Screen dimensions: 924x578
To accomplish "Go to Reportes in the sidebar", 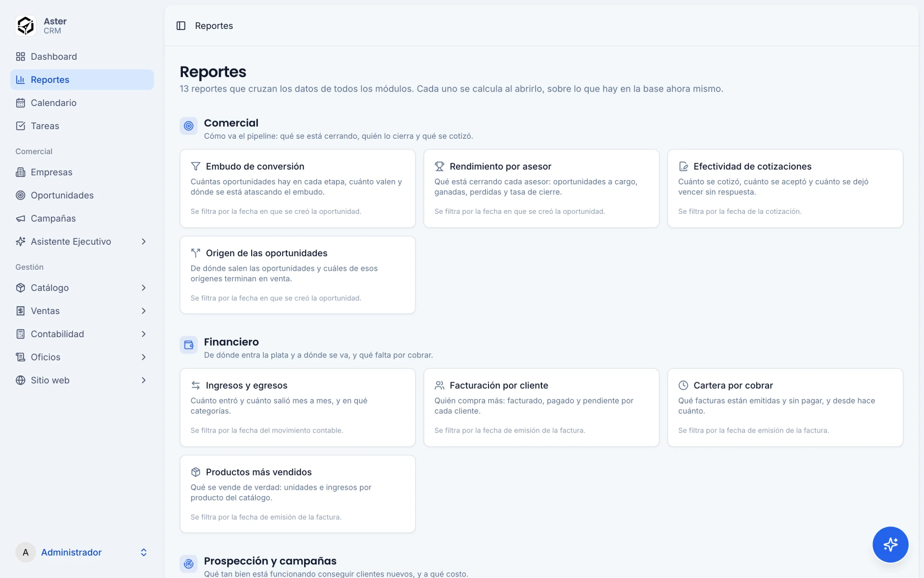I will [82, 79].
